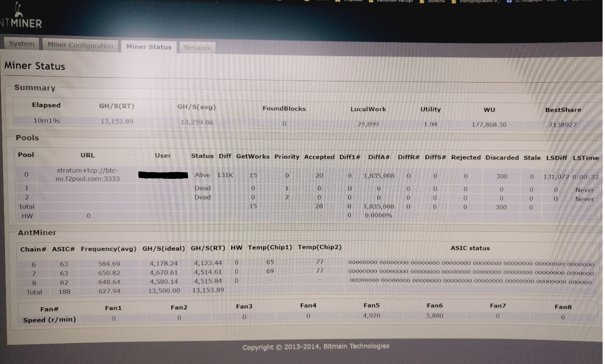Select Fan5 speed 4,920

pyautogui.click(x=371, y=315)
